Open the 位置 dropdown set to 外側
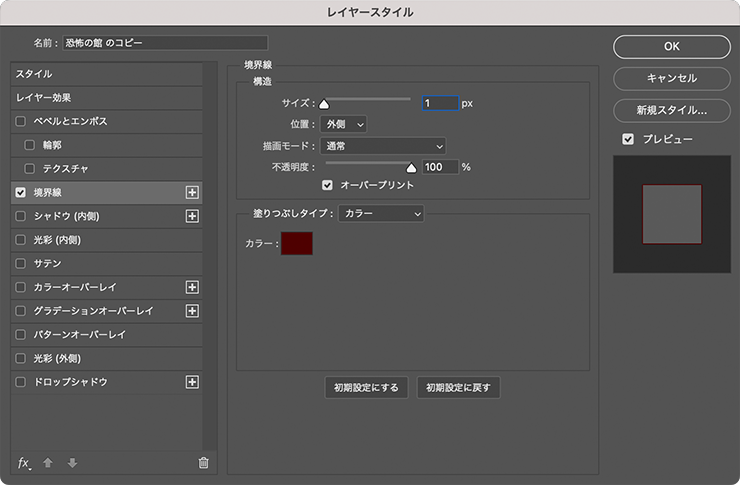 (x=344, y=124)
